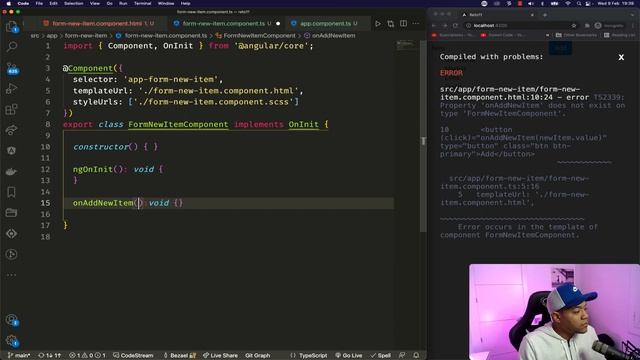
Task: Open the browser three-dot menu
Action: click(x=633, y=25)
